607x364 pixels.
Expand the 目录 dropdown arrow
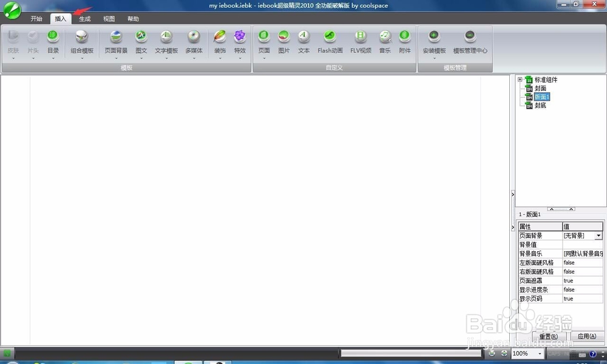click(53, 58)
